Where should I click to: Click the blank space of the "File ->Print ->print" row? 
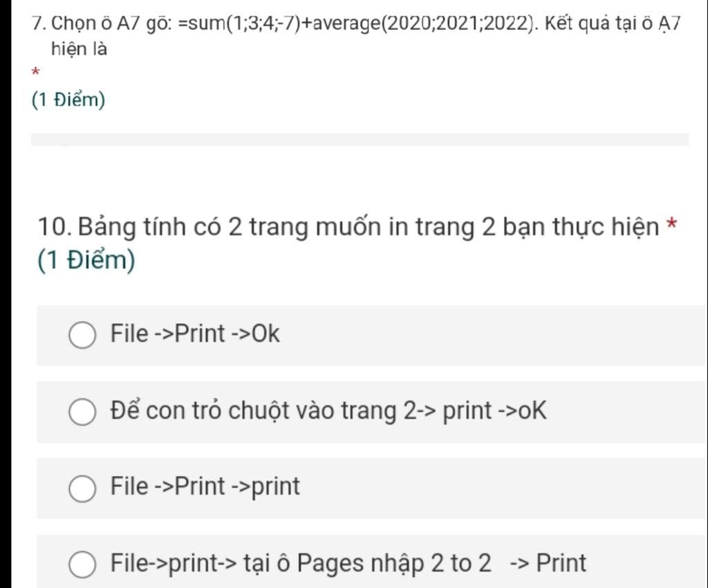pyautogui.click(x=501, y=488)
